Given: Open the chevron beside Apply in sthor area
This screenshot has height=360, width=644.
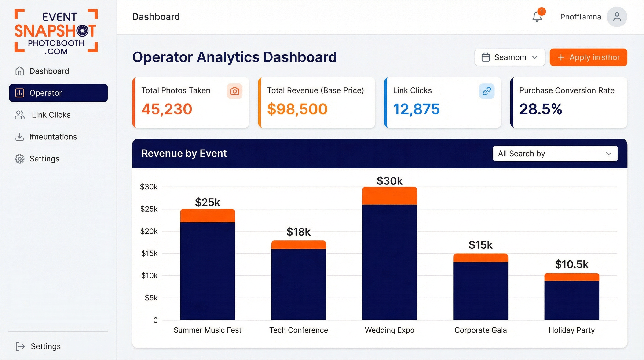Looking at the screenshot, I should point(535,57).
